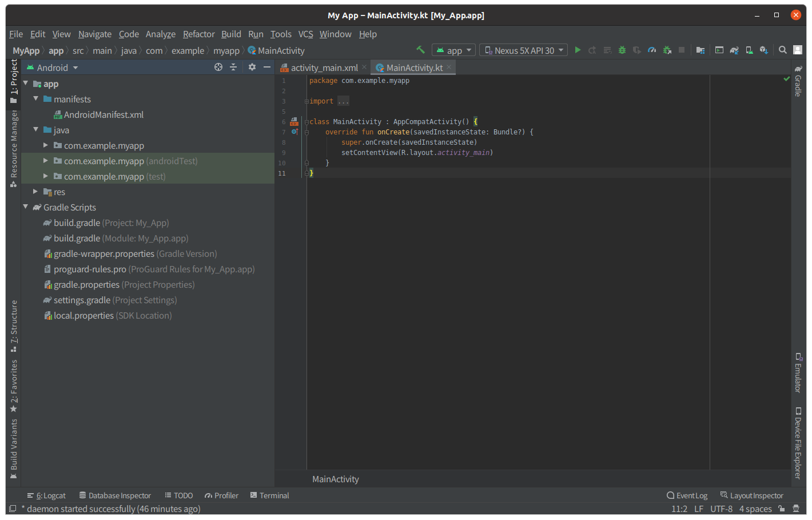This screenshot has height=520, width=812.
Task: Switch to activity_main.xml tab
Action: pyautogui.click(x=324, y=68)
